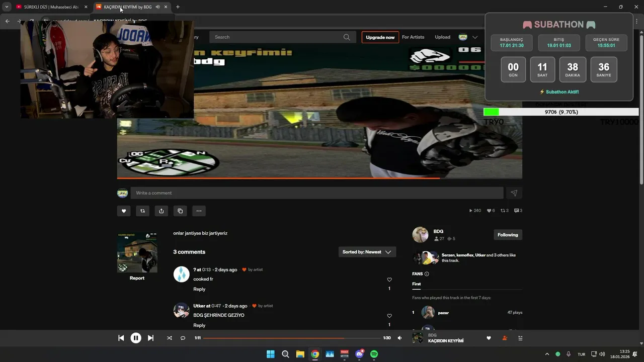Seek on the orange waveform progress line
This screenshot has height=362, width=644.
tap(319, 178)
